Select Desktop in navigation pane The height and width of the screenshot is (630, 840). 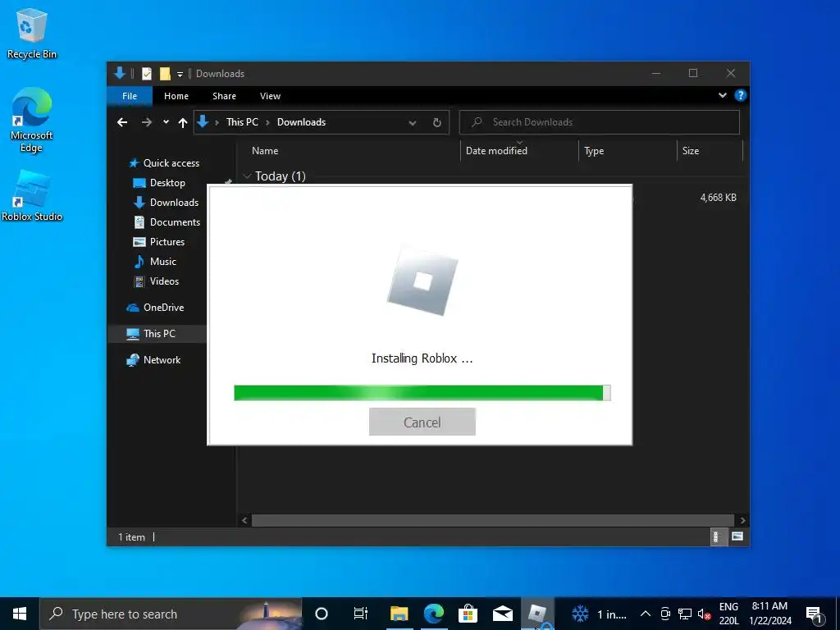click(x=159, y=183)
